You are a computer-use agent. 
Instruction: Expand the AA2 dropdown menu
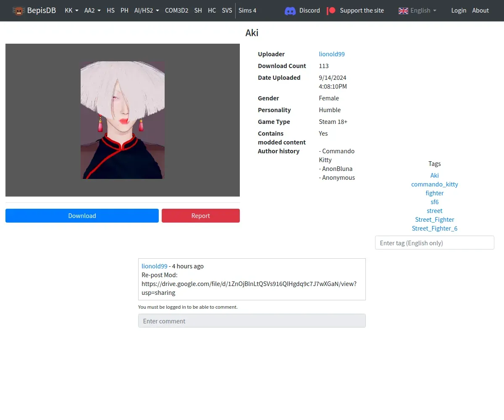[92, 10]
